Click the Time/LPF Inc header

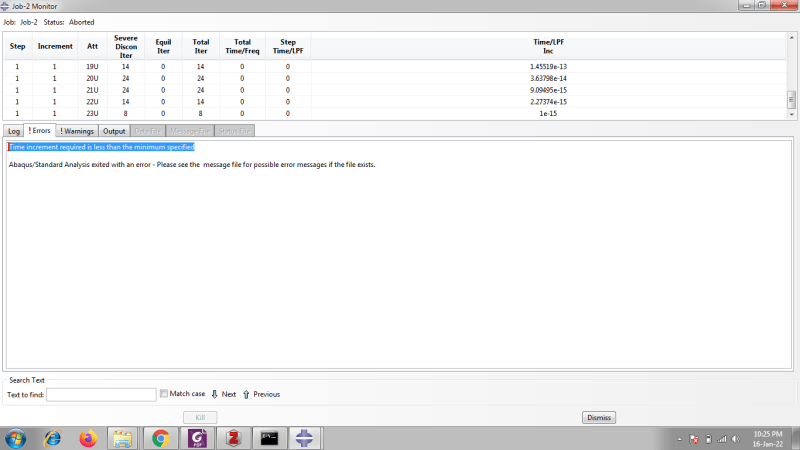(548, 46)
